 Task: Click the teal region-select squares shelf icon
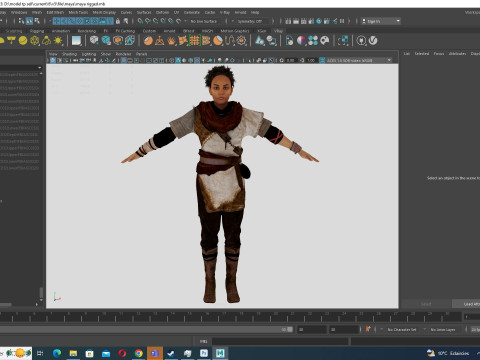343,41
